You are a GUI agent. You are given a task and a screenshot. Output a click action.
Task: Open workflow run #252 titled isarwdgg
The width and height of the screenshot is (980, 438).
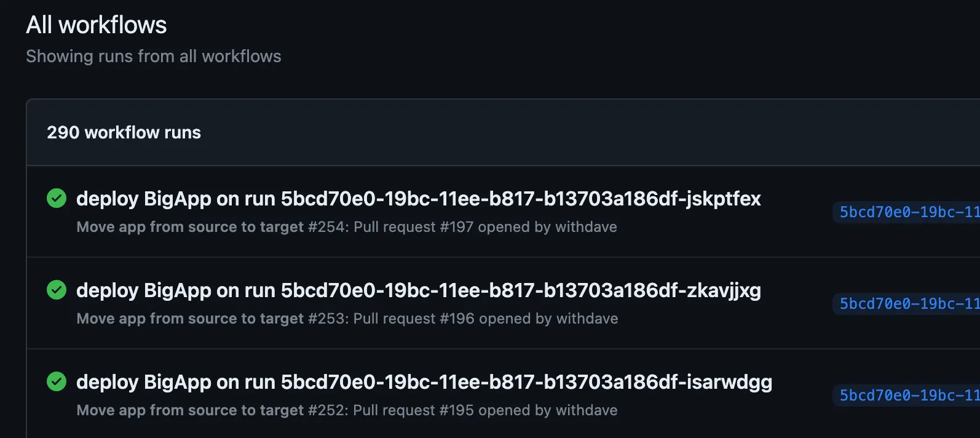(423, 381)
